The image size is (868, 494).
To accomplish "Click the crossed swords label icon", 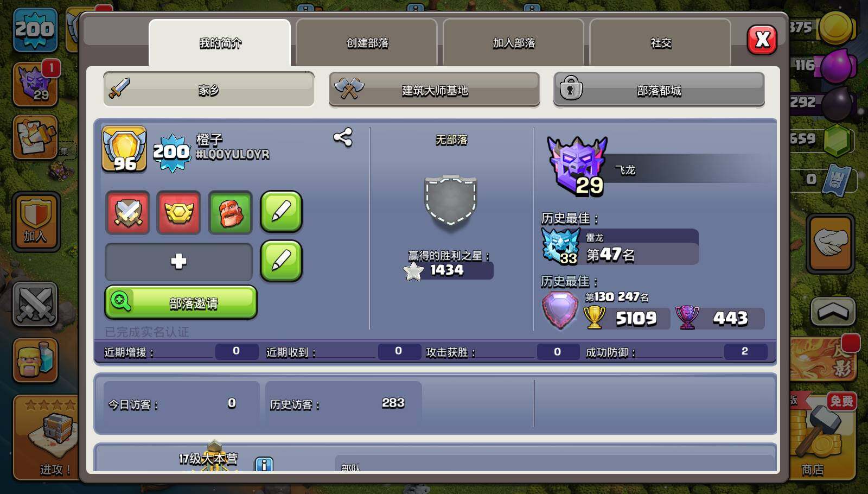I will [x=128, y=212].
